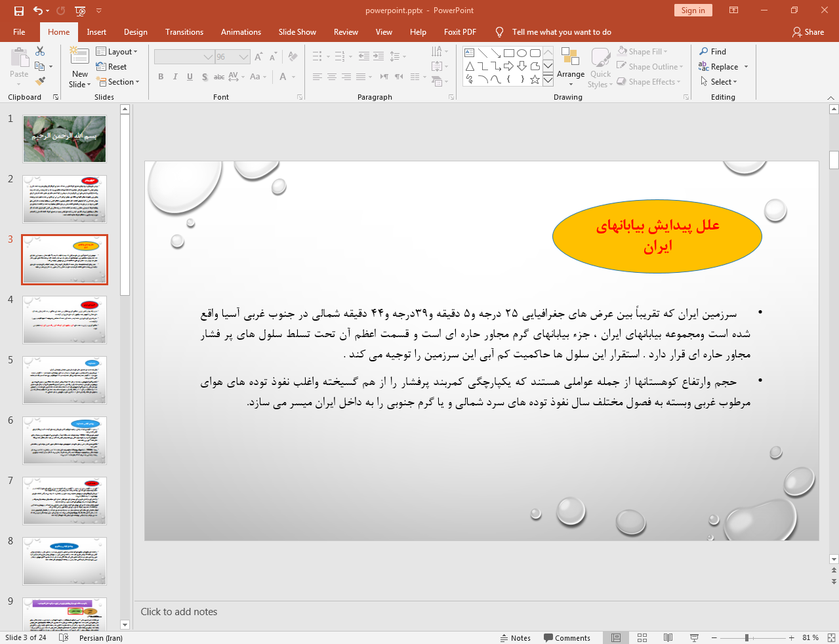Screen dimensions: 839x644
Task: Open the Layout dropdown
Action: point(117,52)
